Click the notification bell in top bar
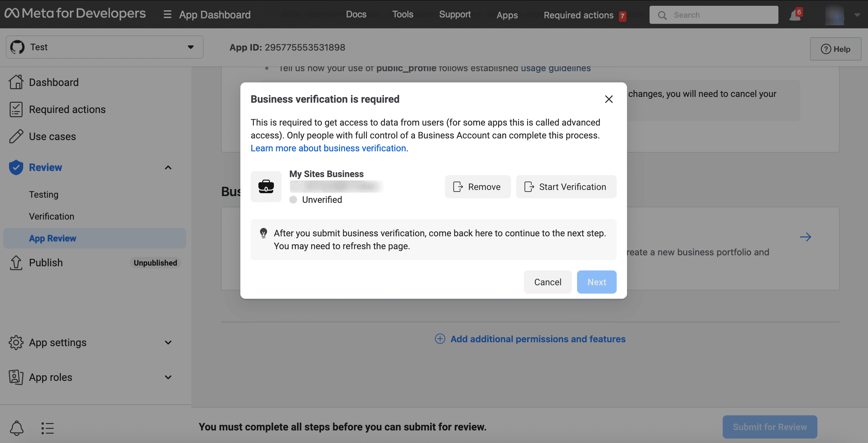 795,15
